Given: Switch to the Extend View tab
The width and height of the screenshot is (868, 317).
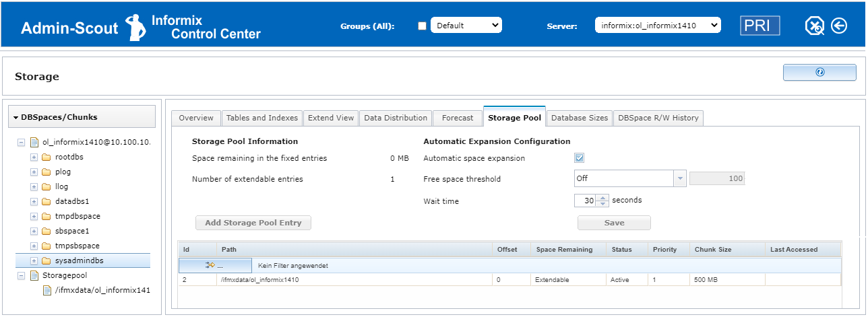Looking at the screenshot, I should 331,118.
